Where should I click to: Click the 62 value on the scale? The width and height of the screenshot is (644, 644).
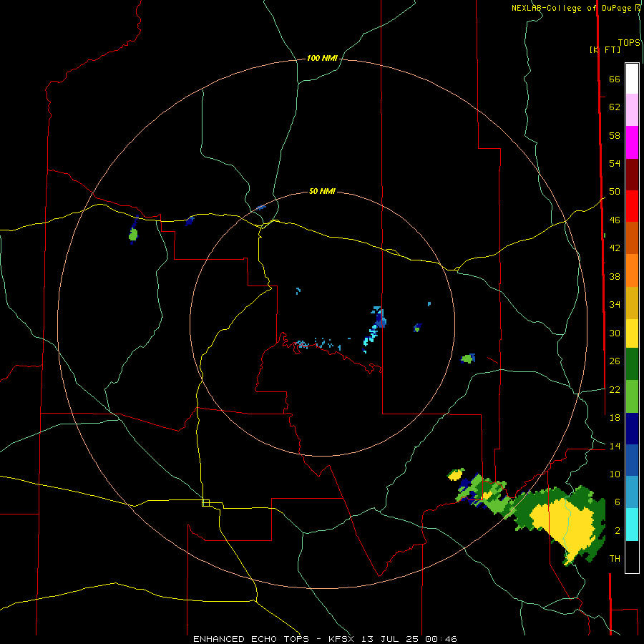point(615,107)
